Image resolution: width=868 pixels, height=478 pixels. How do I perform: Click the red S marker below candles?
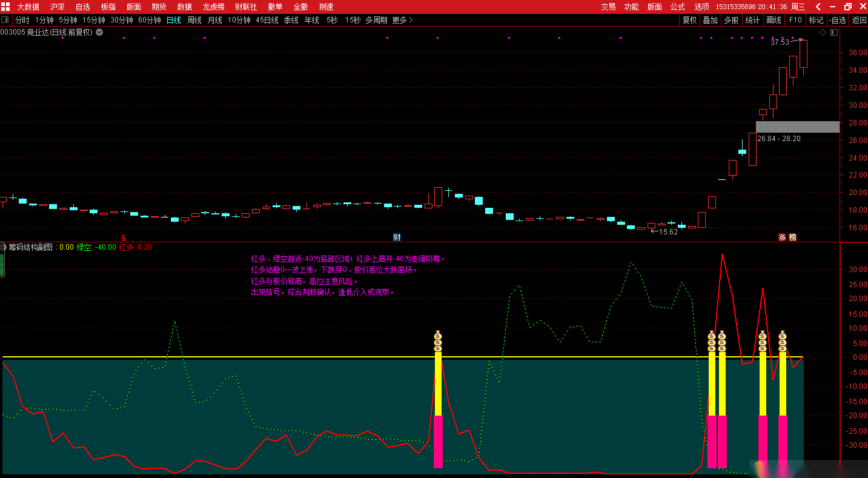pos(124,237)
